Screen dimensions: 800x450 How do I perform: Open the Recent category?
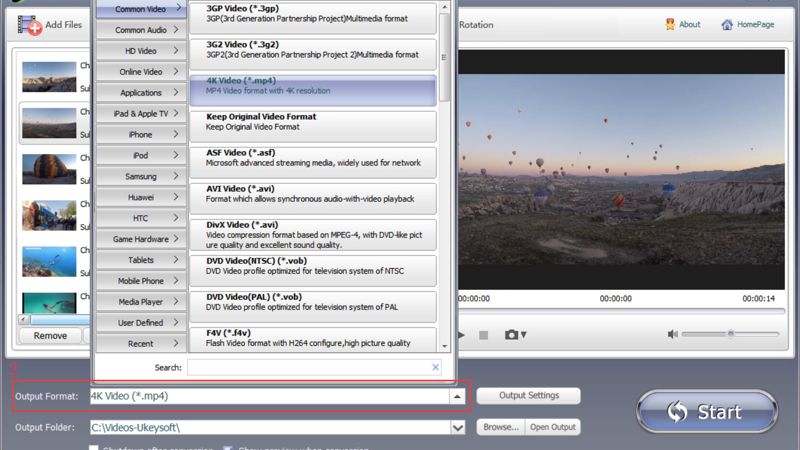141,343
